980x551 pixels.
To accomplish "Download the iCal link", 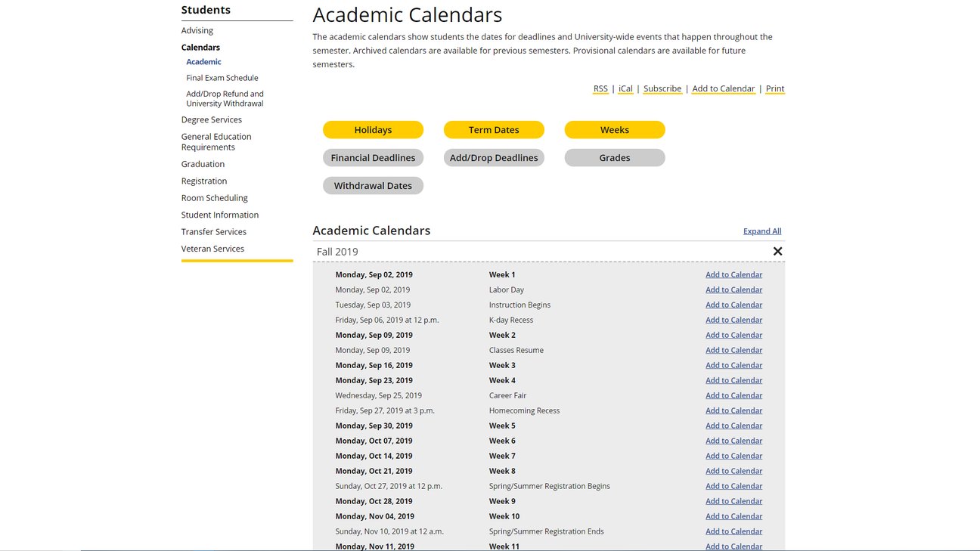I will coord(625,88).
